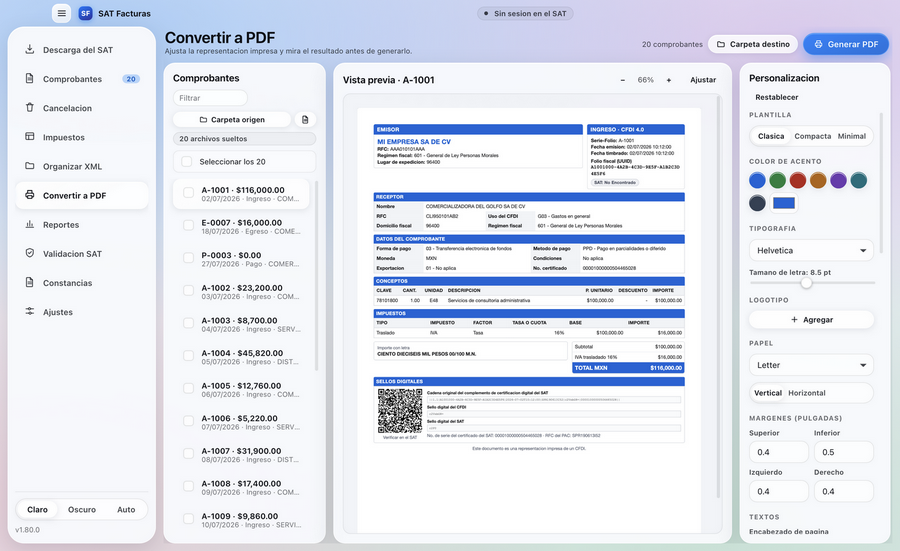Click the Superior margin field
900x551 pixels.
click(778, 452)
